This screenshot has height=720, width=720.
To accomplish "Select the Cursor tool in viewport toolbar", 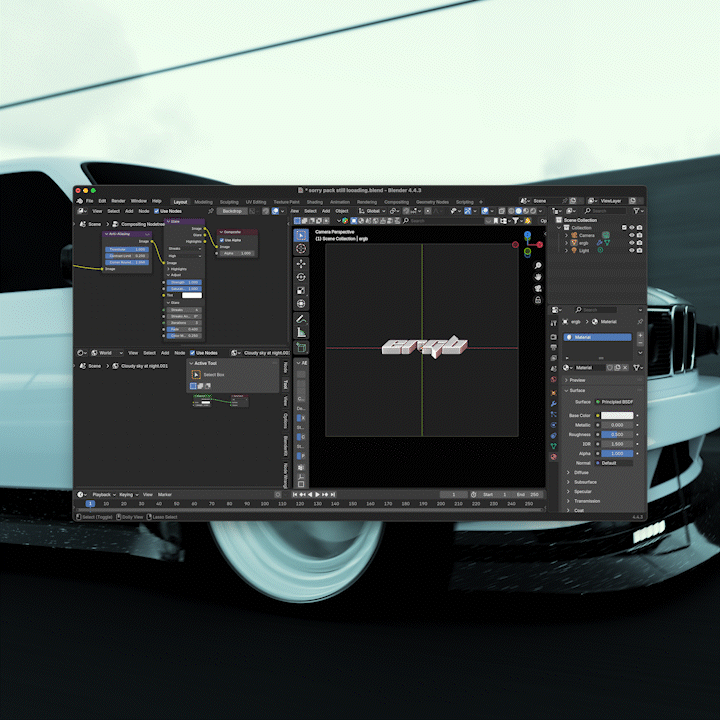I will pos(301,248).
